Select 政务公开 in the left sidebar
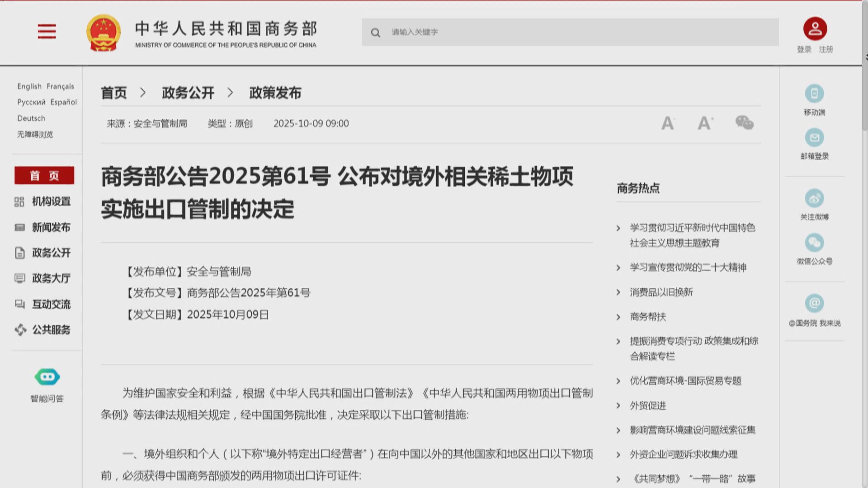The height and width of the screenshot is (488, 868). click(51, 253)
